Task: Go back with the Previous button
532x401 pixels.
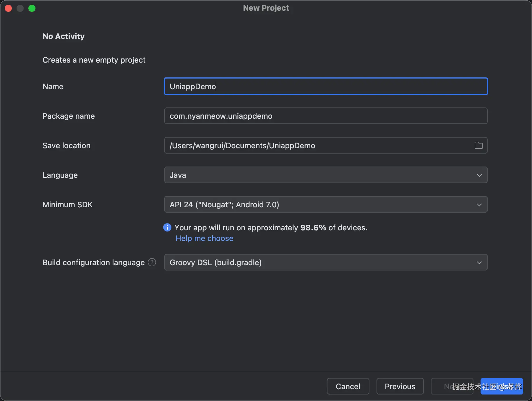Action: 400,386
